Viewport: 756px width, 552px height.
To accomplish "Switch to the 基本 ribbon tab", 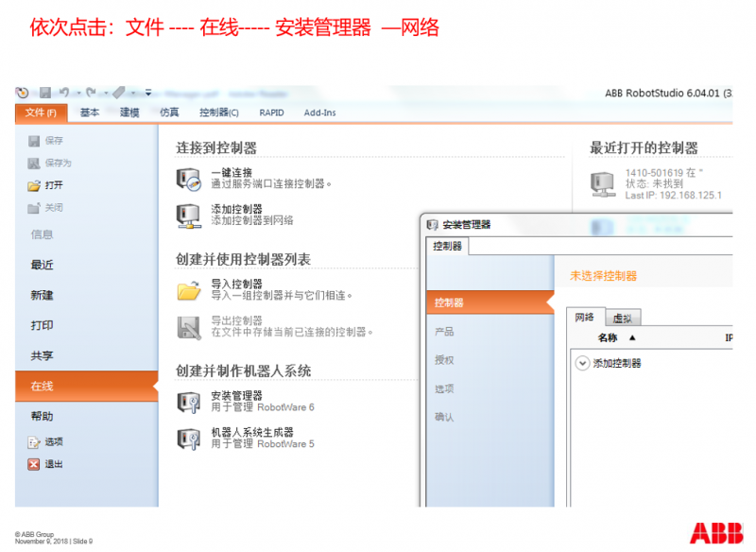I will (90, 112).
